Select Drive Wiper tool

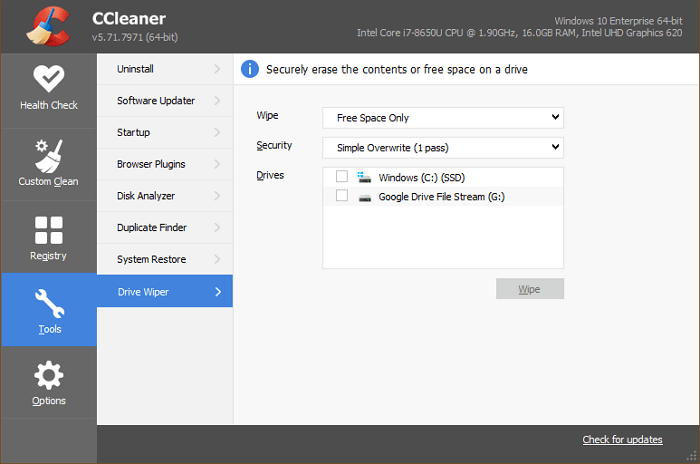(x=165, y=291)
